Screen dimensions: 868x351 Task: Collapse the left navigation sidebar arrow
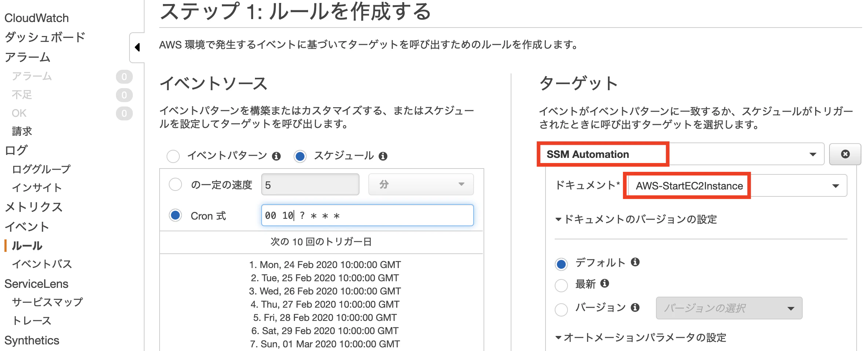coord(137,47)
